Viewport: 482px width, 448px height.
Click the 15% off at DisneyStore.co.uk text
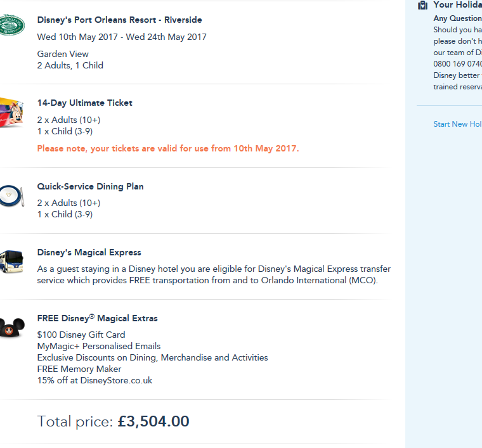point(94,380)
